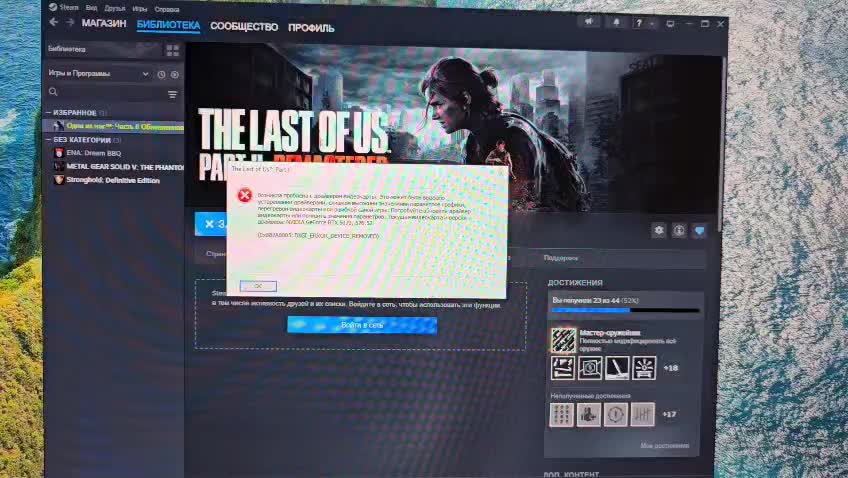Open first unlocked achievement tools icon

click(563, 368)
